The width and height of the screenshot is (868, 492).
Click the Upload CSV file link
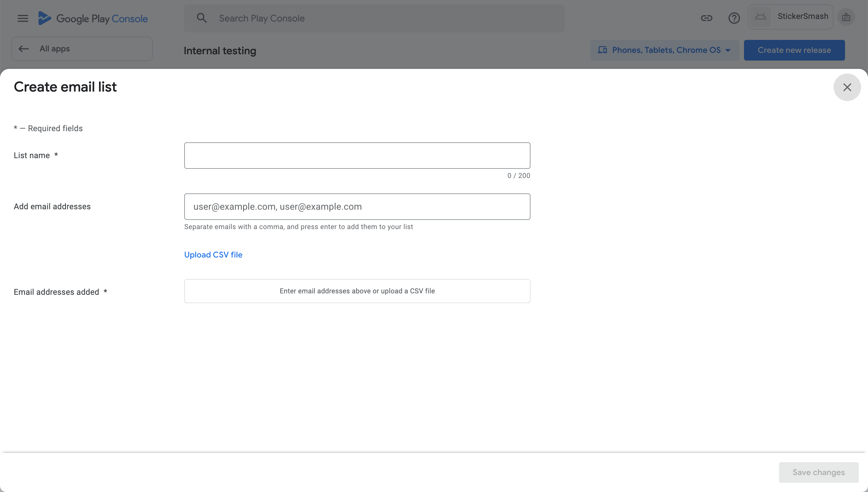213,255
